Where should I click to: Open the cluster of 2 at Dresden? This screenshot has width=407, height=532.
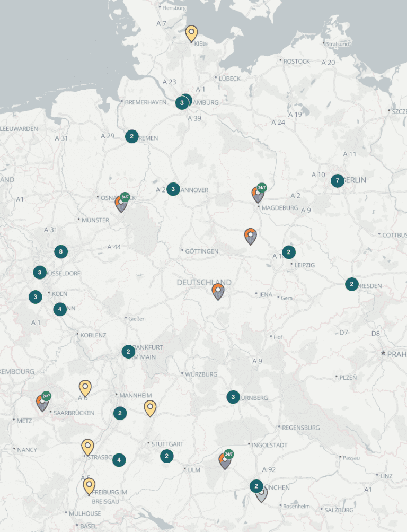352,284
